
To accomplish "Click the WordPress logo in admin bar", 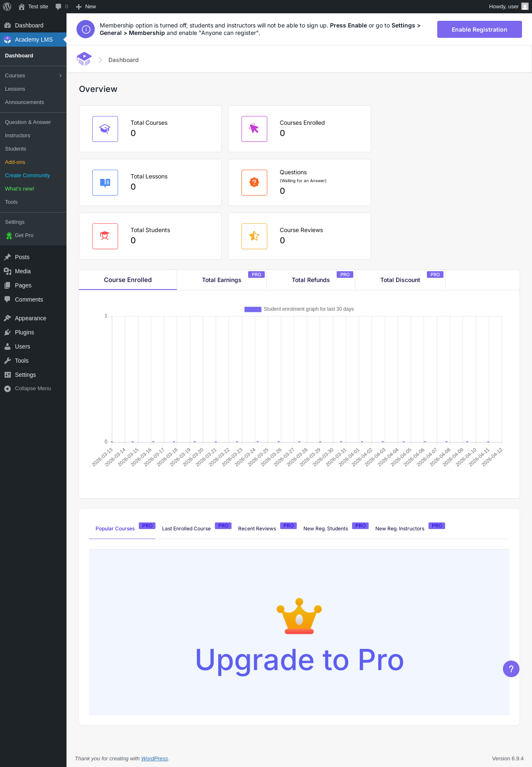I will 7,7.
